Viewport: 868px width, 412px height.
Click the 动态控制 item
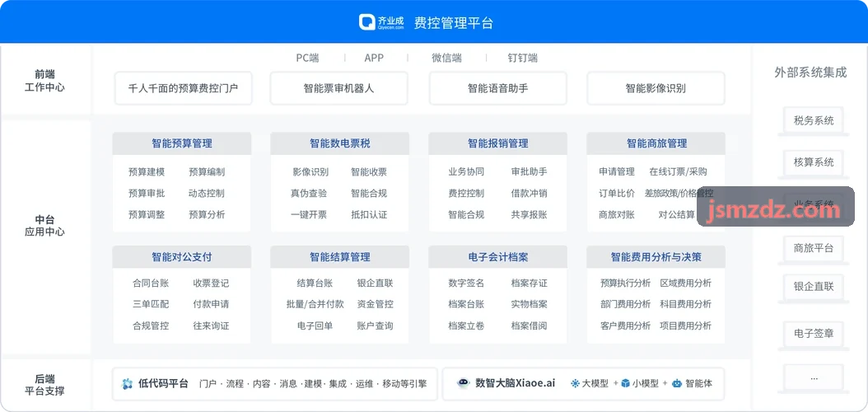(x=207, y=194)
